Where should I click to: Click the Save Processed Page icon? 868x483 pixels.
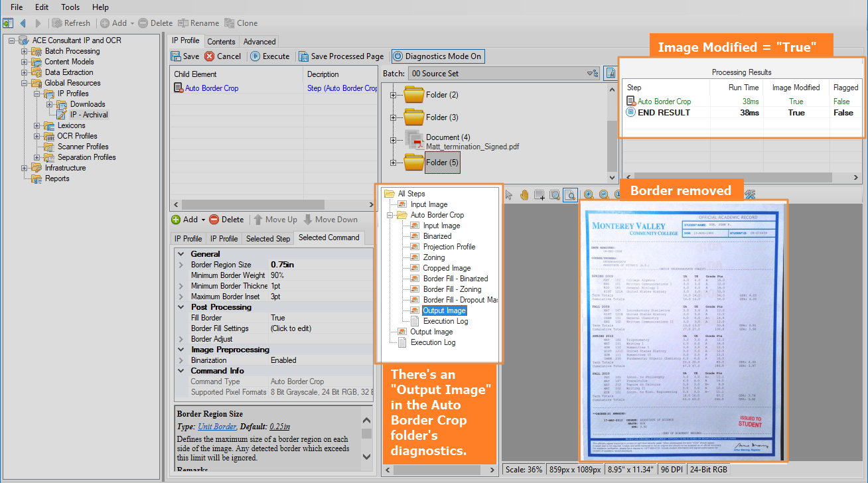303,56
